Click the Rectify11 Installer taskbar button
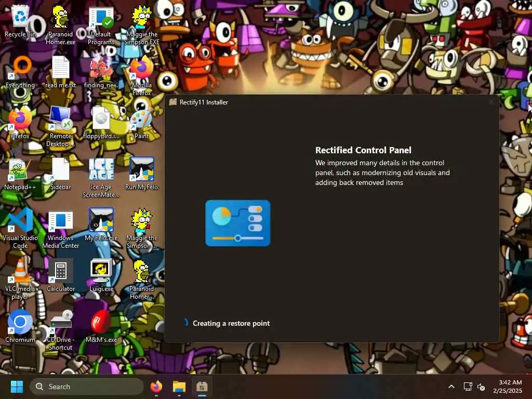 click(202, 387)
